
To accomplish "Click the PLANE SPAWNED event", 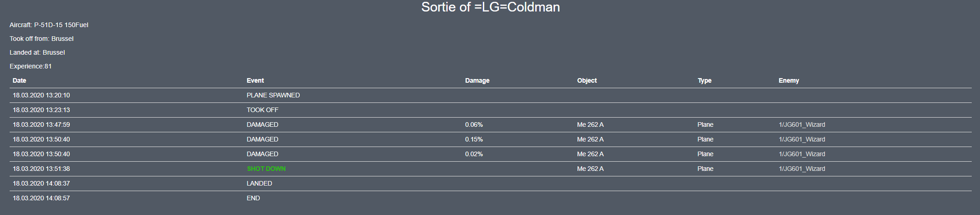I will pos(273,95).
